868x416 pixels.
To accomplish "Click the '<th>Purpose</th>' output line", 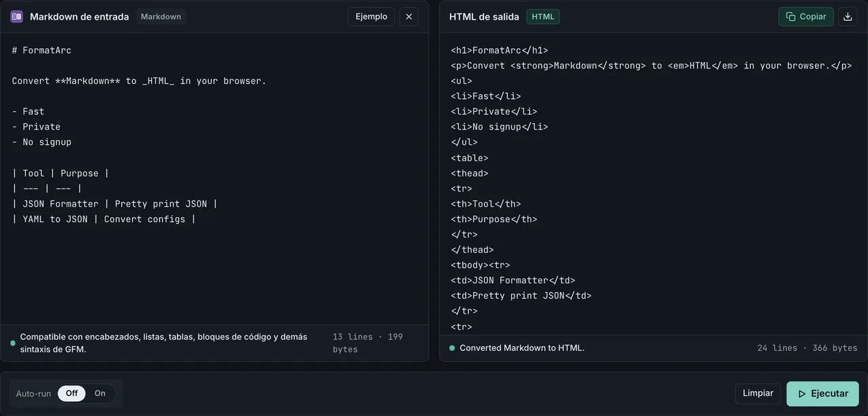I will 494,220.
